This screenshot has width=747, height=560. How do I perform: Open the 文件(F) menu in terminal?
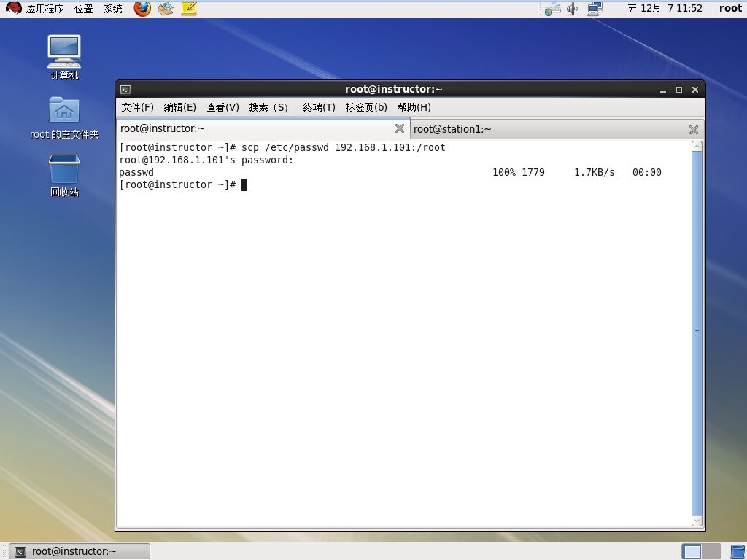[137, 108]
